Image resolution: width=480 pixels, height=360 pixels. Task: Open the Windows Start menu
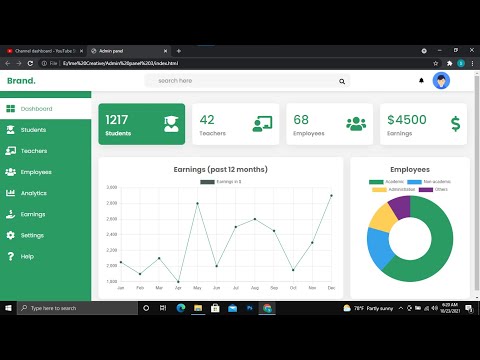8,308
